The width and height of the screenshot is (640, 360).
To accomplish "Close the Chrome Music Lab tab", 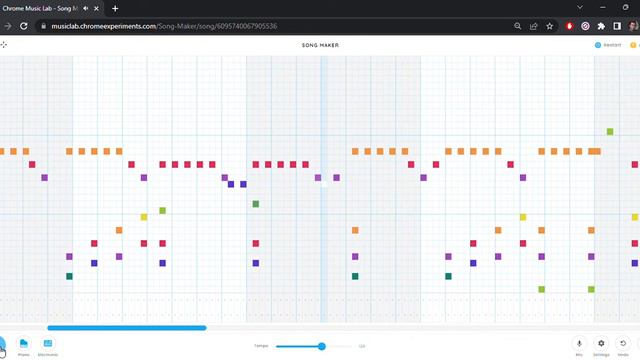I will tap(96, 8).
